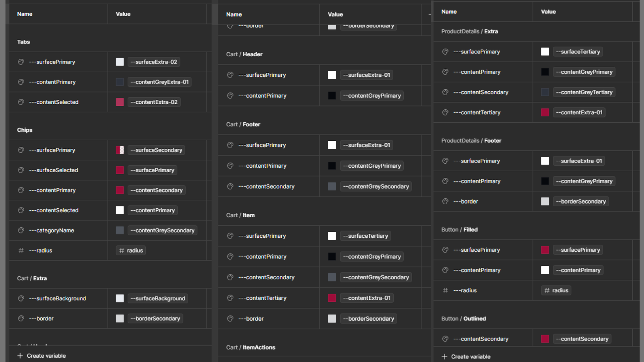Viewport: 644px width, 362px height.
Task: Select the ProductDetails / Footer group header
Action: 471,141
